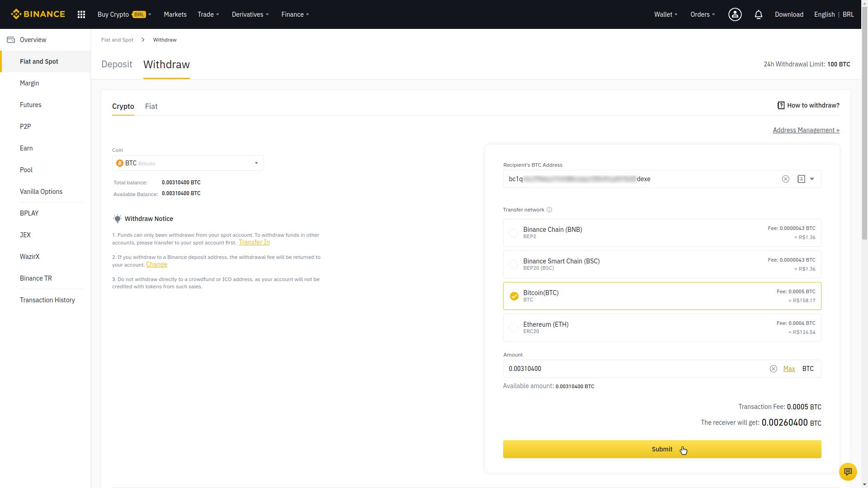Expand the BTC coin selector dropdown

coord(256,163)
